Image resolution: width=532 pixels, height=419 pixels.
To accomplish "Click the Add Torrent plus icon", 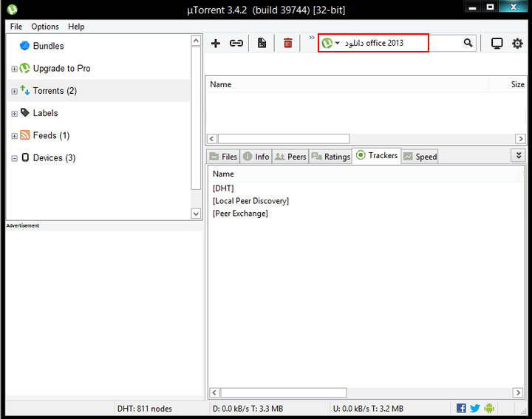I will click(216, 44).
